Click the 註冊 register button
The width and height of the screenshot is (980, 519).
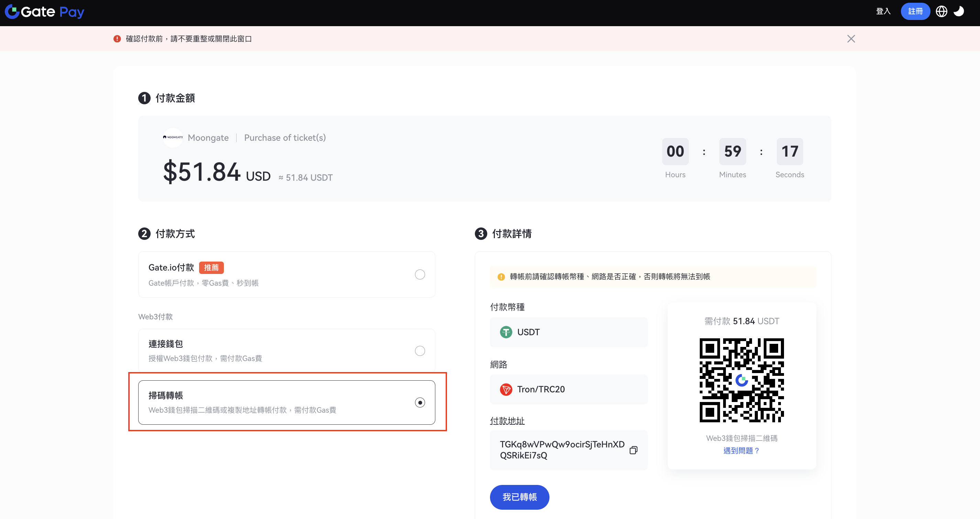pos(915,11)
